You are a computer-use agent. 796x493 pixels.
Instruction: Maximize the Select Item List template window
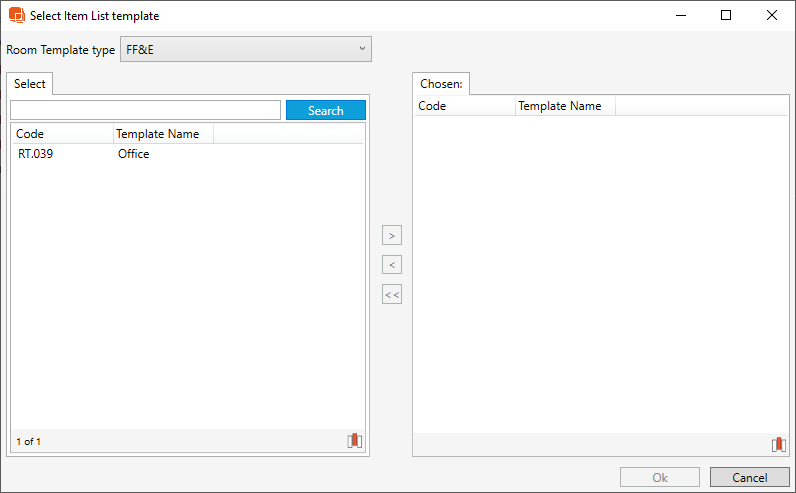coord(726,16)
